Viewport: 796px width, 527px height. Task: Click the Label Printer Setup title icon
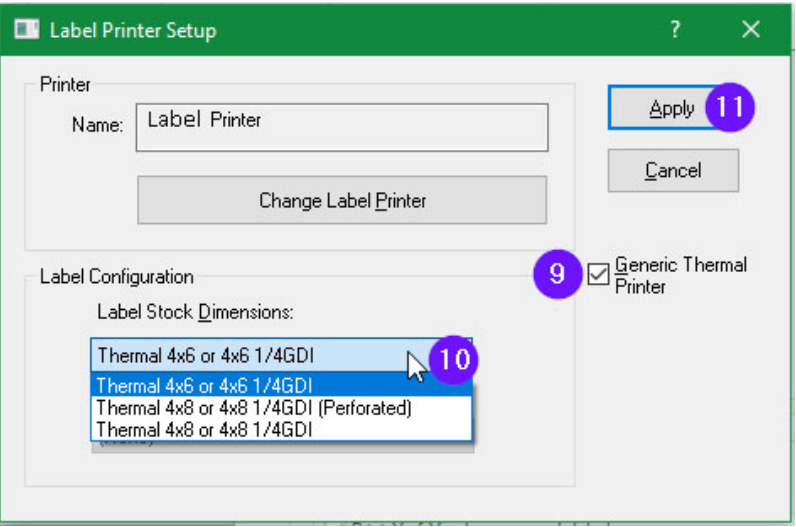(26, 29)
